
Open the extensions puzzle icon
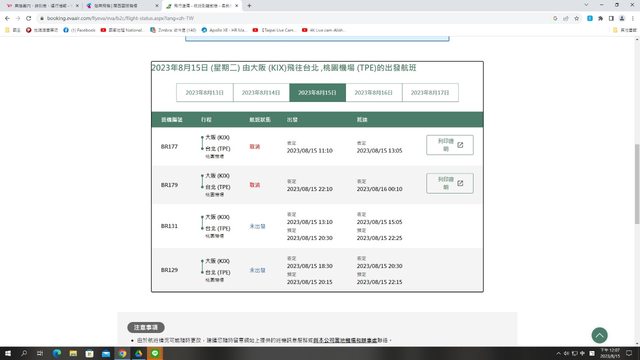[600, 18]
